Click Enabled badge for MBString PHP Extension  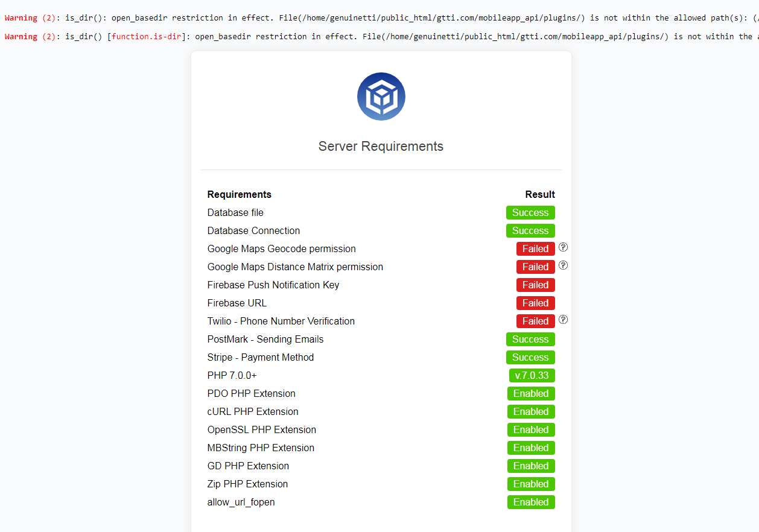[x=531, y=448]
